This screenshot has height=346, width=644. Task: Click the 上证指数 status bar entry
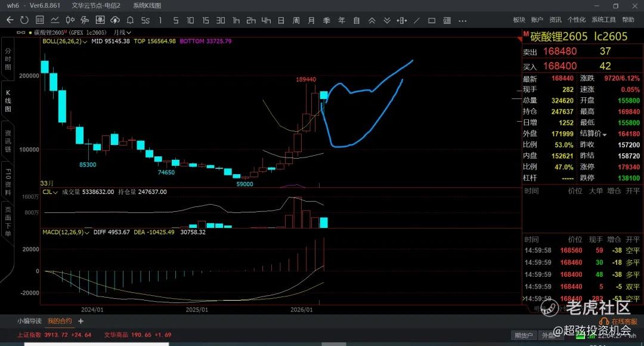(x=54, y=335)
